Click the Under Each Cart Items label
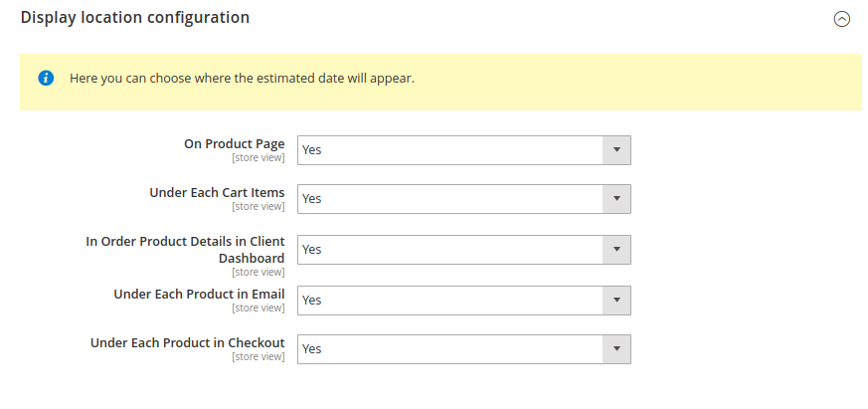This screenshot has height=409, width=868. [217, 193]
